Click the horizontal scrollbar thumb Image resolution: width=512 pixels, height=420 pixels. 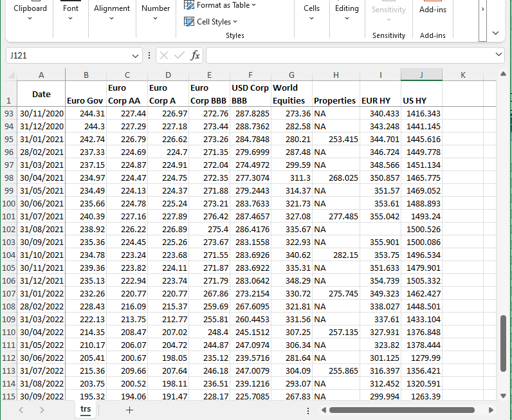401,410
